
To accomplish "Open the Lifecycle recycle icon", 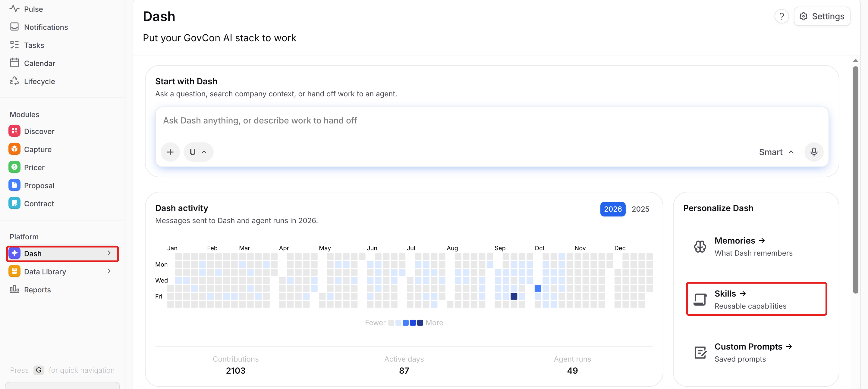I will [x=14, y=81].
